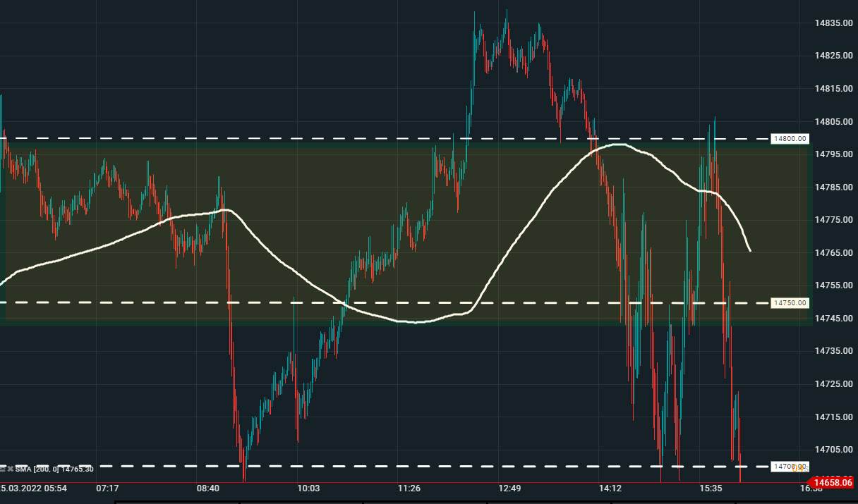Select the 14750.00 horizontal line label
The image size is (858, 504).
tap(790, 303)
